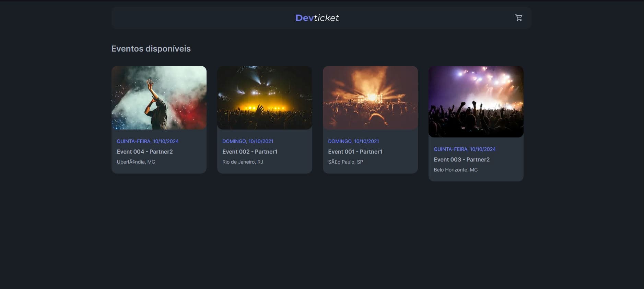Click the bold Dev part of logo
This screenshot has width=644, height=289.
(304, 18)
